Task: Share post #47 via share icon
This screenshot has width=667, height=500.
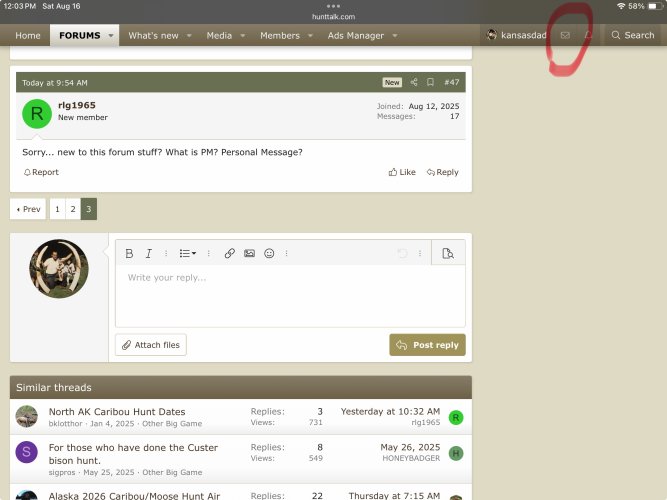Action: tap(414, 82)
